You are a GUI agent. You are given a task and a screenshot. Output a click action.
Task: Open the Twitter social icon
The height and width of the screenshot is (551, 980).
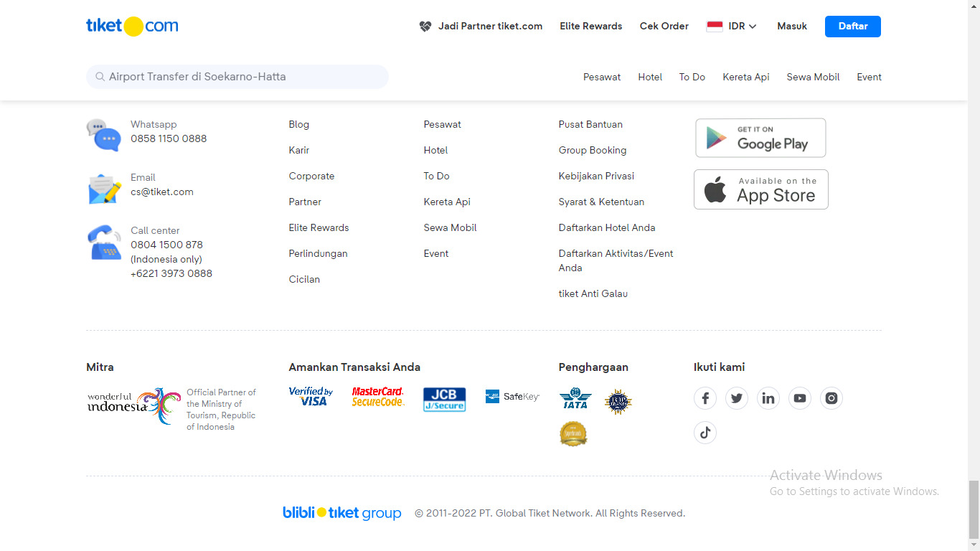point(737,398)
